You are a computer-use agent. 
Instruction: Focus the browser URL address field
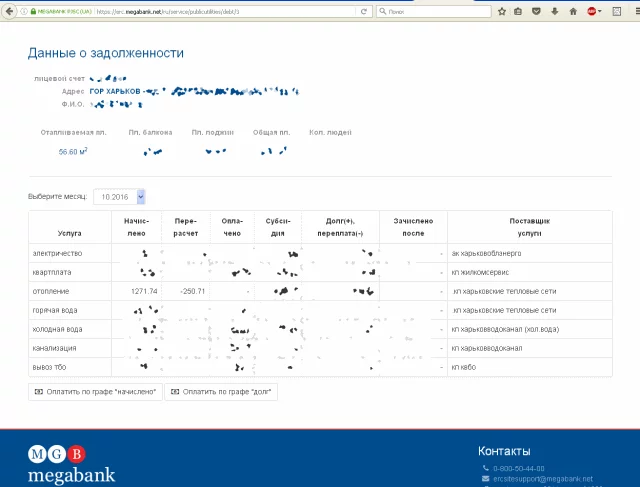point(225,11)
